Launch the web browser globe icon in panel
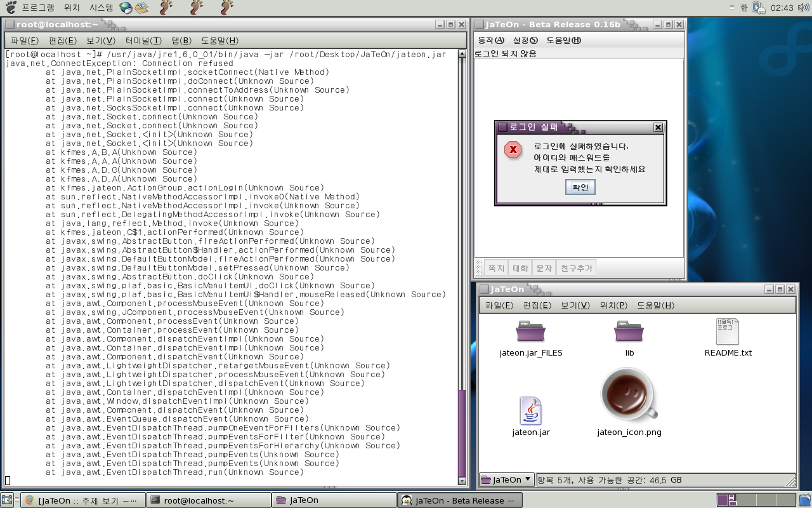Viewport: 812px width, 508px height. [126, 8]
